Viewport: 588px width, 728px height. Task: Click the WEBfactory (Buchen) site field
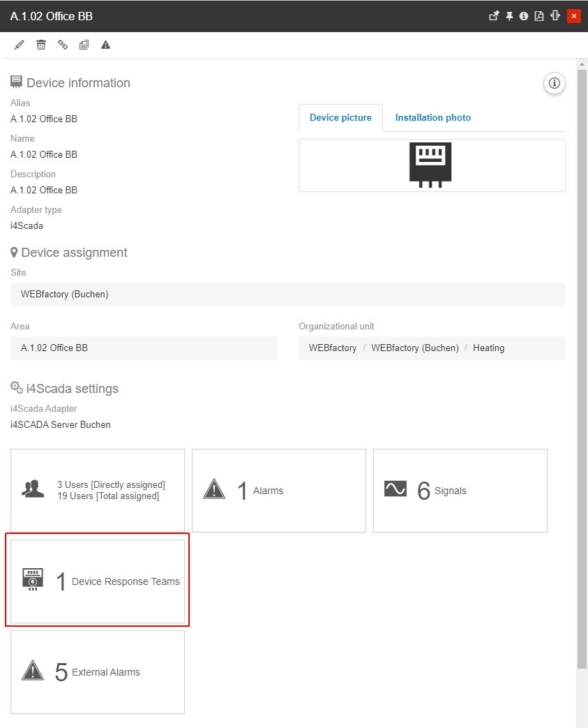[x=287, y=295]
